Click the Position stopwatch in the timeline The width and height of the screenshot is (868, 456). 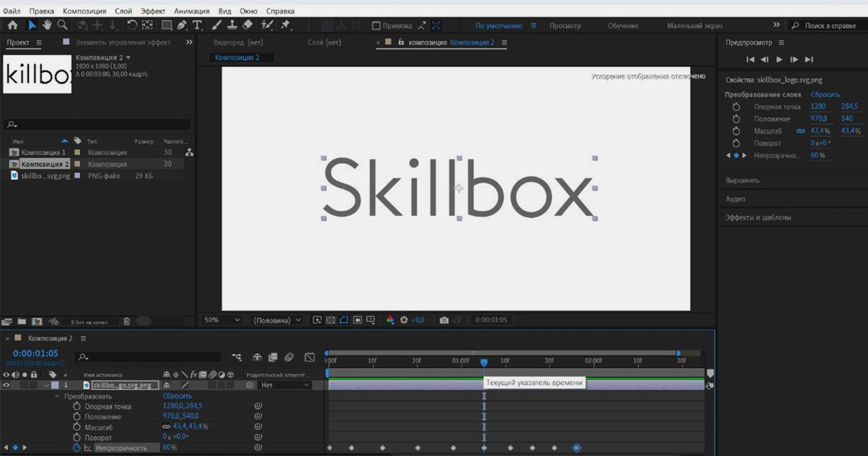click(77, 417)
